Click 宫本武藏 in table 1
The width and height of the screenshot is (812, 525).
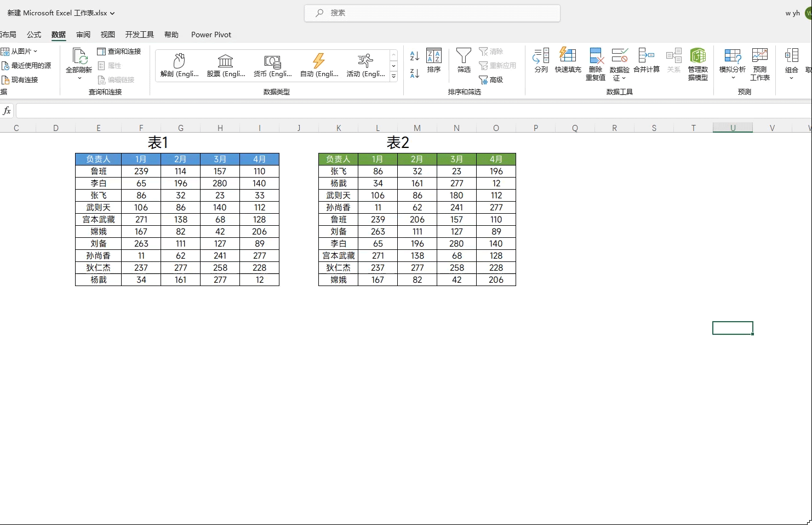tap(99, 219)
